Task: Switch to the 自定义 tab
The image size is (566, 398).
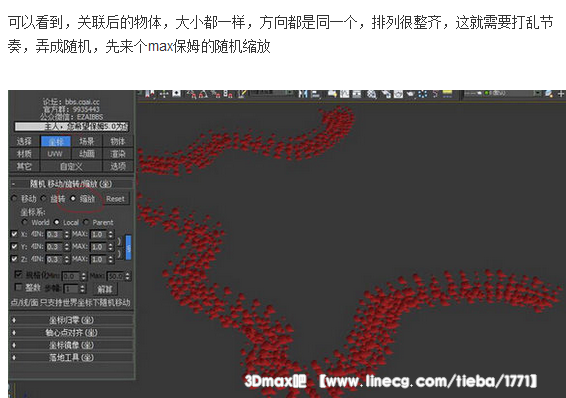Action: [71, 166]
